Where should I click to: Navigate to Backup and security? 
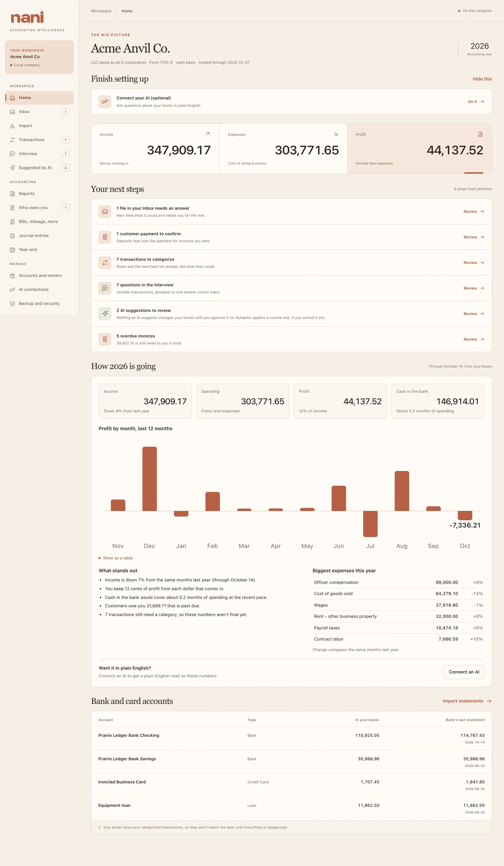(x=39, y=304)
